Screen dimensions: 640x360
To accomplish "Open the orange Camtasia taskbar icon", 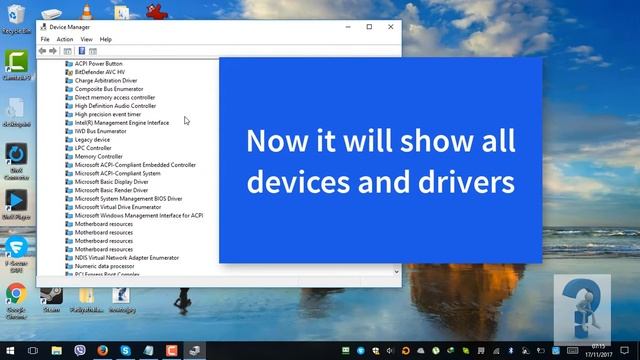I will 171,351.
